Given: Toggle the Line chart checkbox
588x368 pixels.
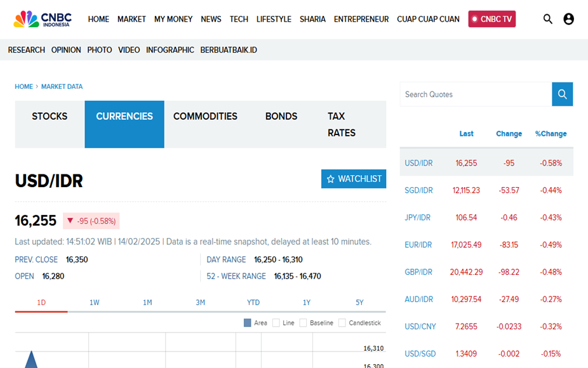Looking at the screenshot, I should pos(276,323).
